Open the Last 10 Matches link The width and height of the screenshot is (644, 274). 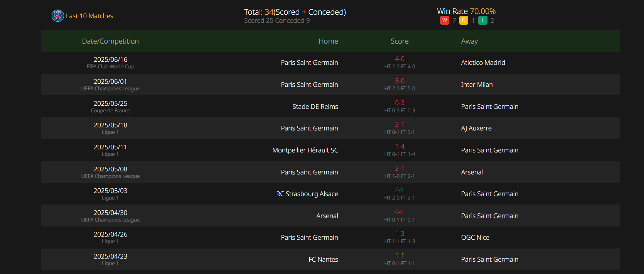pos(89,16)
